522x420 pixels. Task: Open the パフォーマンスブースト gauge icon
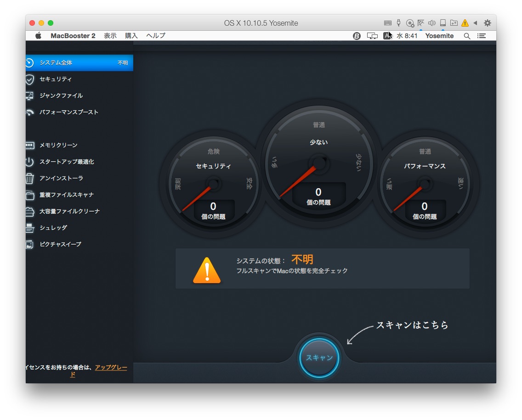click(29, 112)
